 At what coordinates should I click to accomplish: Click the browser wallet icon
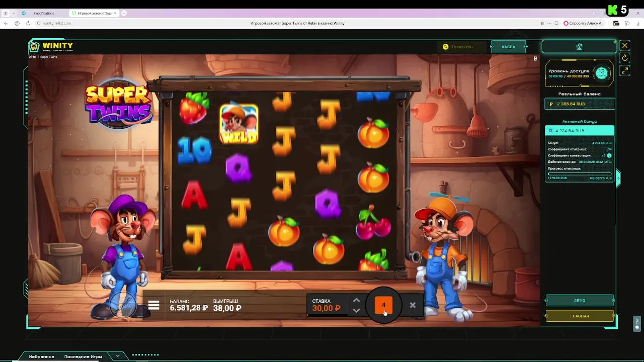pyautogui.click(x=616, y=23)
